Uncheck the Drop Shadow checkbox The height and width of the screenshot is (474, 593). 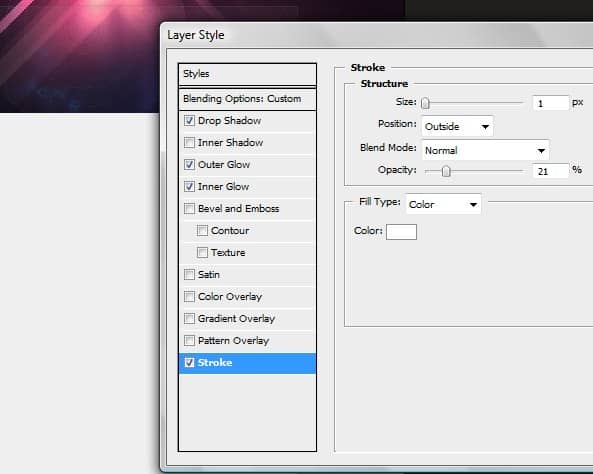[x=189, y=121]
